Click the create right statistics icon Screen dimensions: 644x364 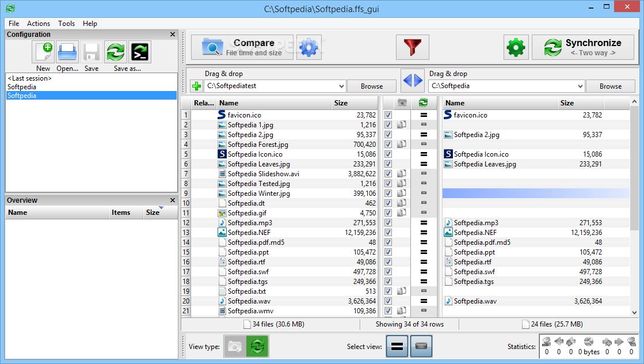(607, 342)
